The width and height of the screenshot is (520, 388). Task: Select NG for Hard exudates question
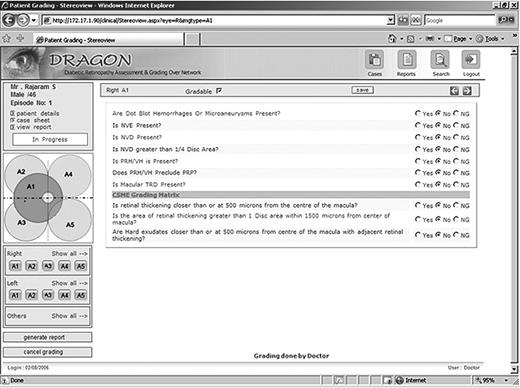[456, 235]
